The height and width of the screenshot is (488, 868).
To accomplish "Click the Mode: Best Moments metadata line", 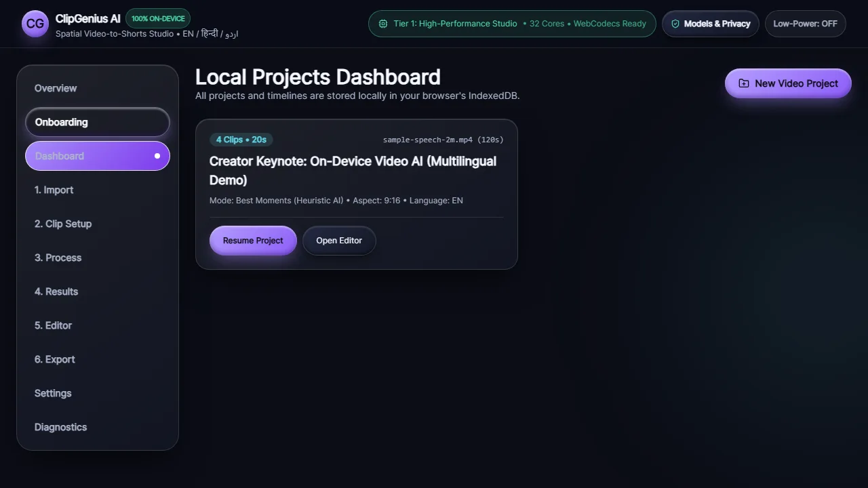I will [x=336, y=201].
